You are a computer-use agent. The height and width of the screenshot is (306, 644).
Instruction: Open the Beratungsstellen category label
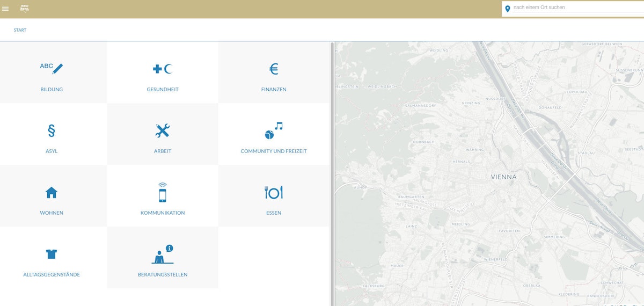(x=163, y=275)
